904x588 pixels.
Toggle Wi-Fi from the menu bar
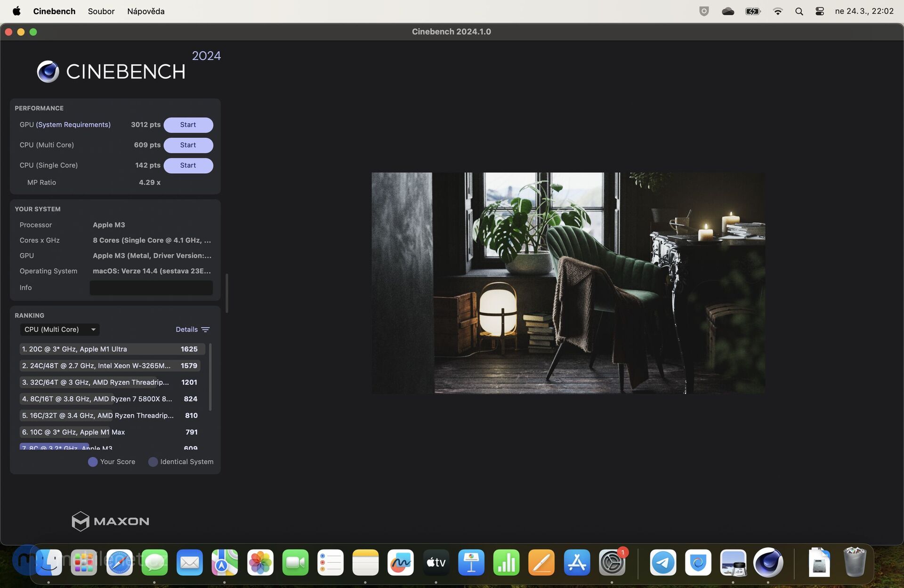(x=778, y=11)
